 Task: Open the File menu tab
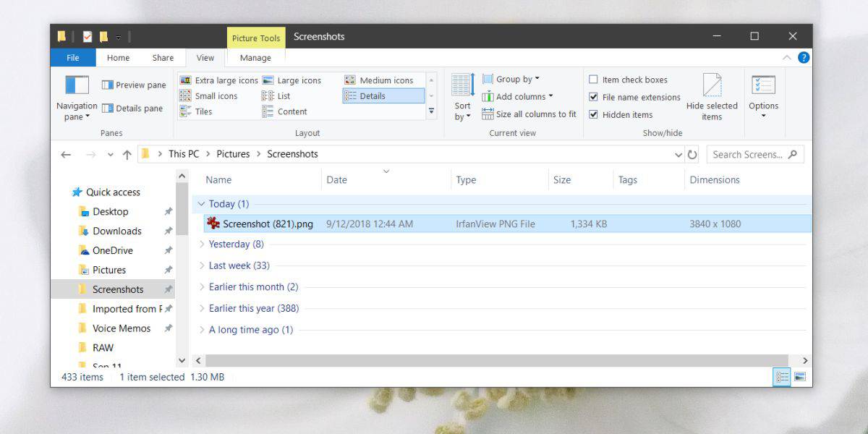[x=73, y=58]
